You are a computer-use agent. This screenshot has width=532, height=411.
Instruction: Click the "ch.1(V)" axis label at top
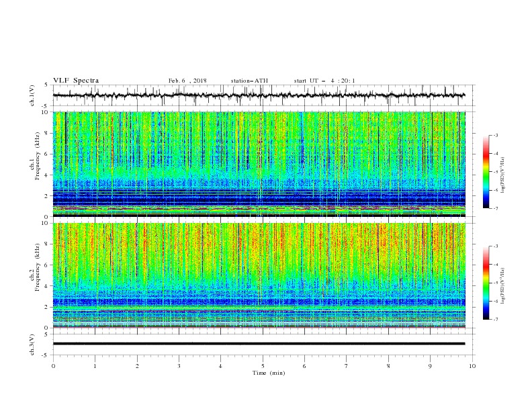coord(32,95)
